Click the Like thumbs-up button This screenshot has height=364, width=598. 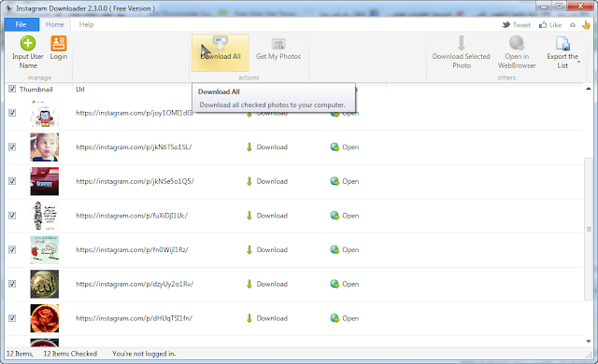click(550, 25)
